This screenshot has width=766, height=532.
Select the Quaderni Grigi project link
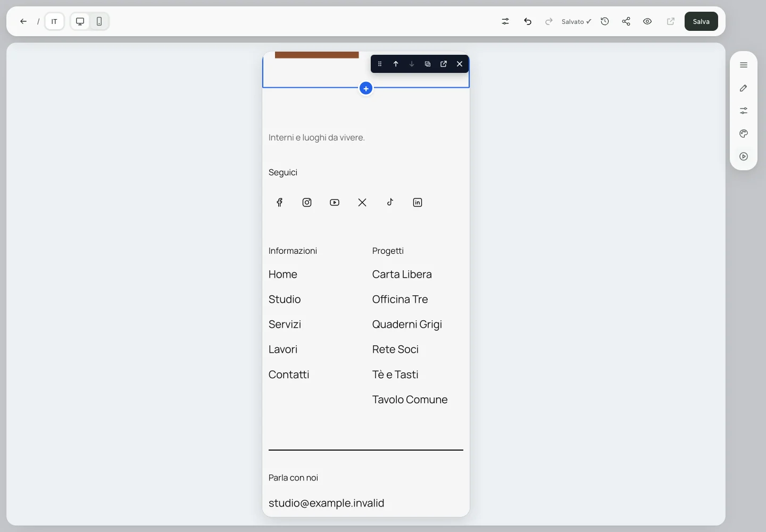(407, 325)
